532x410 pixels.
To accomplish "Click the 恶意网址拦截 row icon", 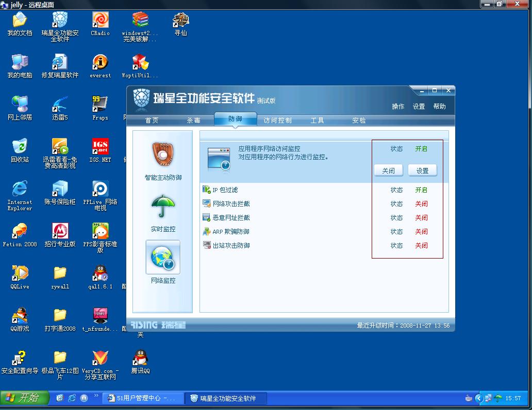I will (206, 217).
